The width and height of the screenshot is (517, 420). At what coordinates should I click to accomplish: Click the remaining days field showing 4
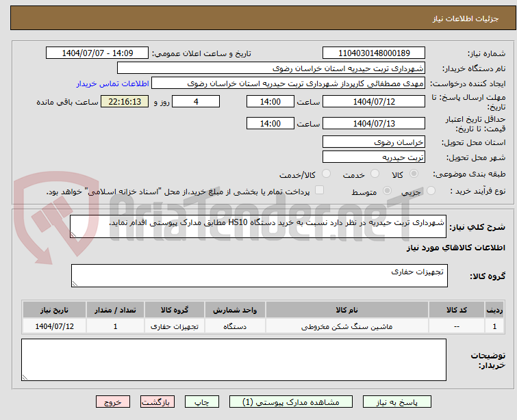(x=196, y=101)
